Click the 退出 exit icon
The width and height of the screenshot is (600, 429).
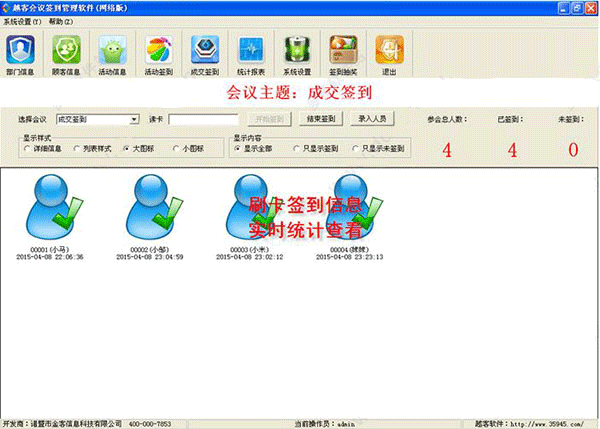coord(390,54)
